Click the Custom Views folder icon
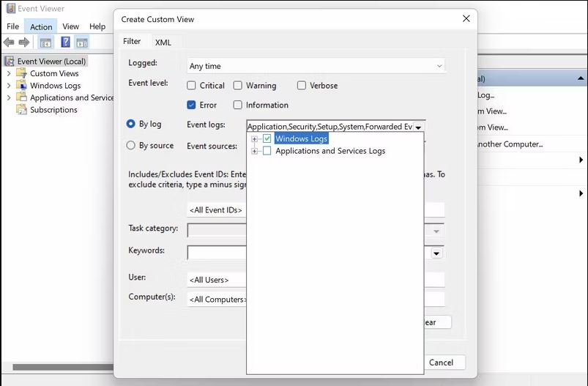The height and width of the screenshot is (386, 588). coord(22,73)
